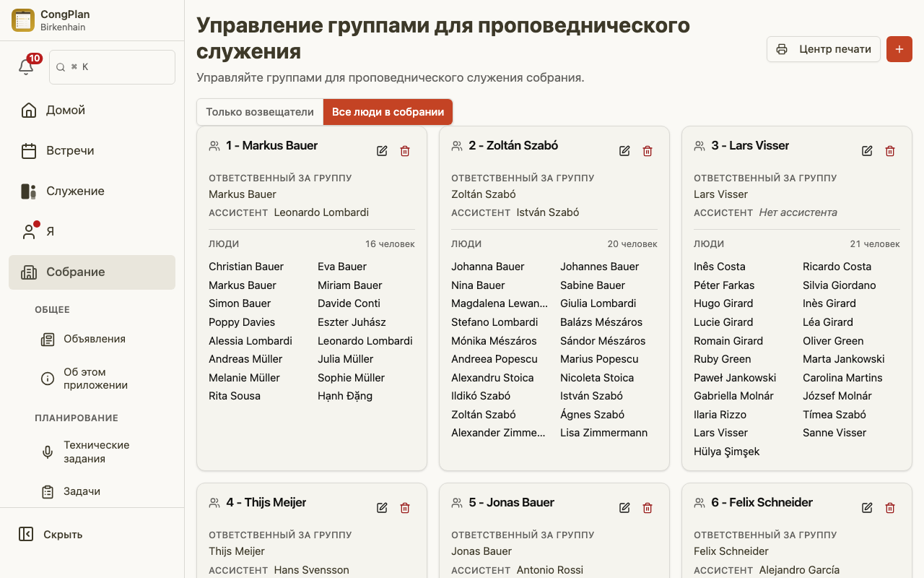
Task: Open Служение section
Action: pyautogui.click(x=92, y=191)
